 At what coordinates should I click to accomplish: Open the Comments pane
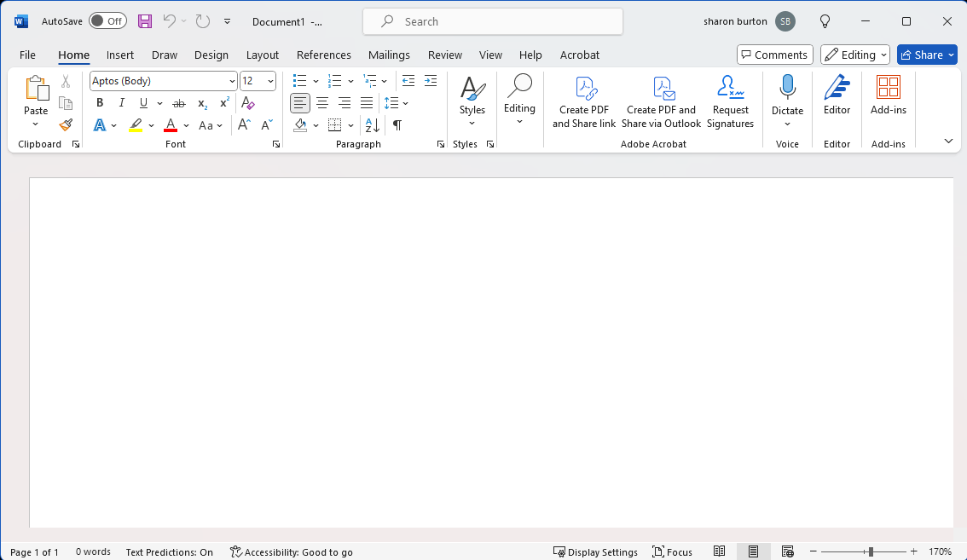pyautogui.click(x=774, y=55)
